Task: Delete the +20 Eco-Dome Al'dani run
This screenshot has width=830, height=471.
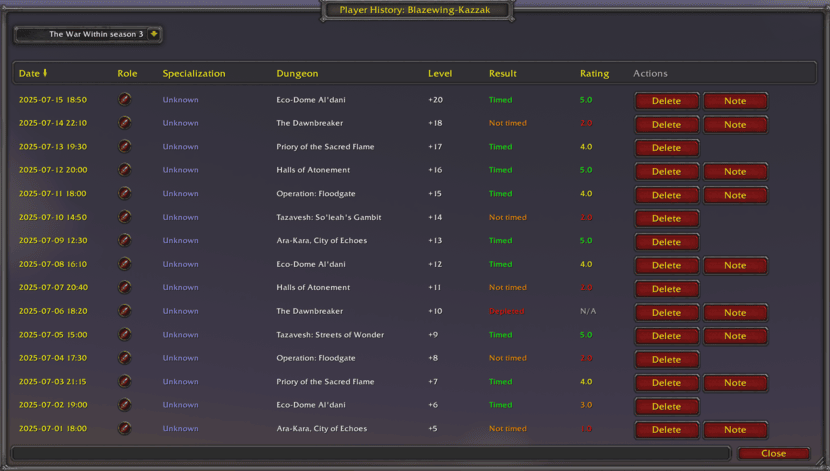Action: click(666, 101)
